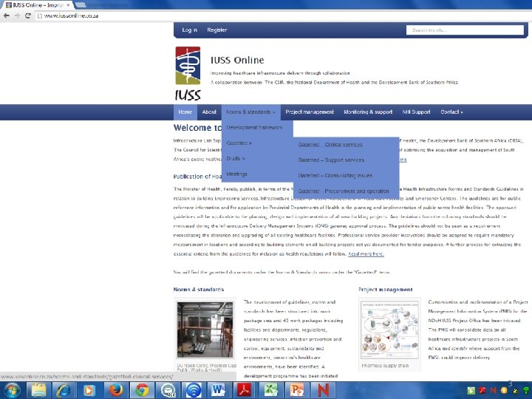Click the site search field
The height and width of the screenshot is (399, 532).
tap(465, 30)
